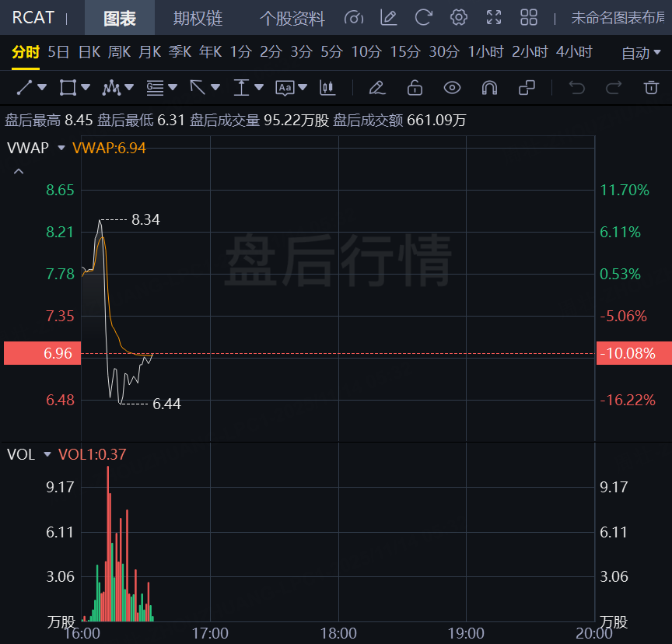Toggle drawing lock padlock icon
Screen dimensions: 672x644
[415, 87]
